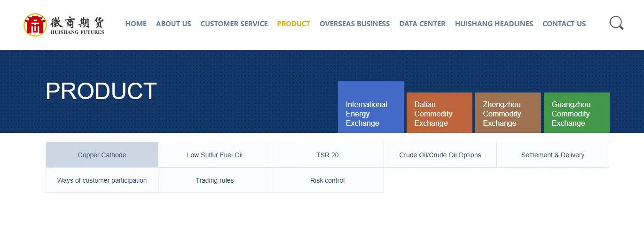644x231 pixels.
Task: Open CUSTOMER SERVICE in the navigation
Action: click(x=234, y=23)
